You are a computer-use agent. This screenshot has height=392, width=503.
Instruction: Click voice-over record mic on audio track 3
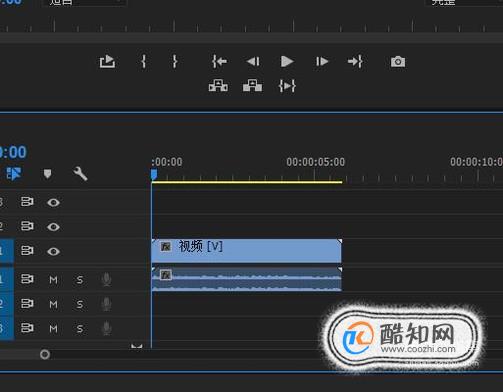tap(106, 329)
